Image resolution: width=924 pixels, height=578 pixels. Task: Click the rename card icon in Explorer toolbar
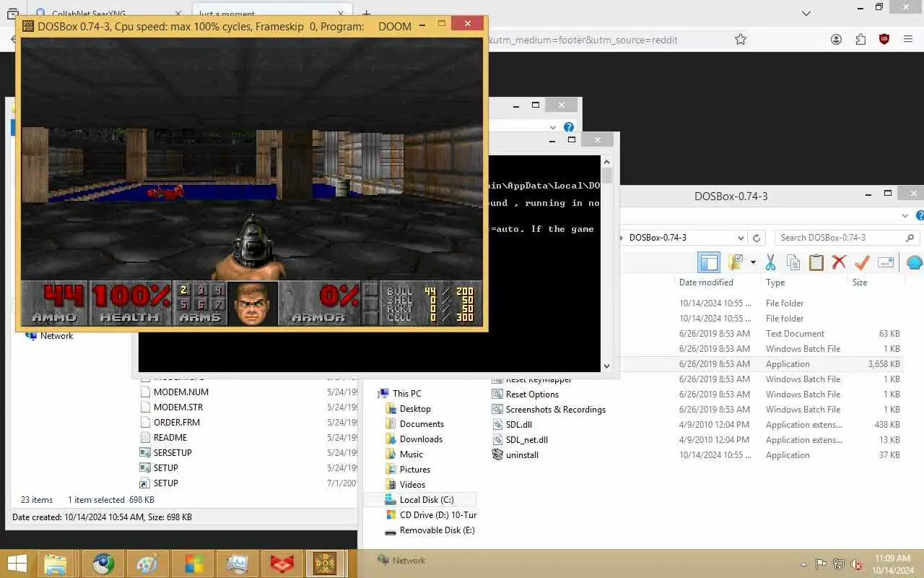886,262
